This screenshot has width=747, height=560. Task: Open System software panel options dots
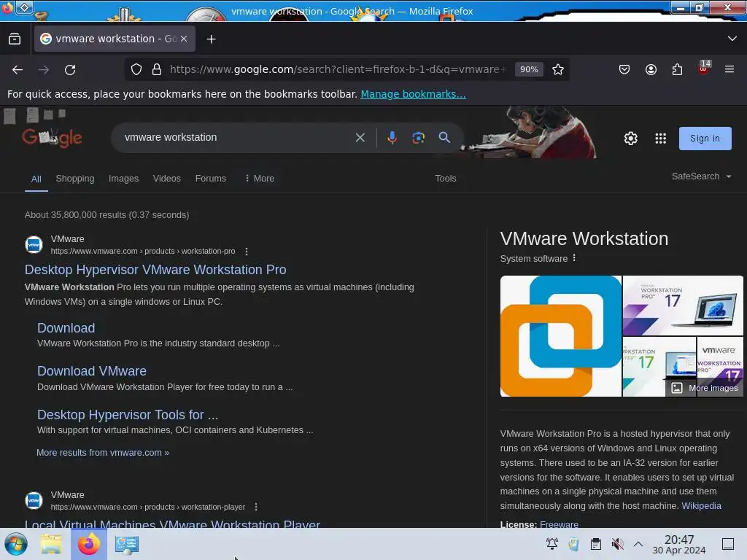[x=574, y=258]
